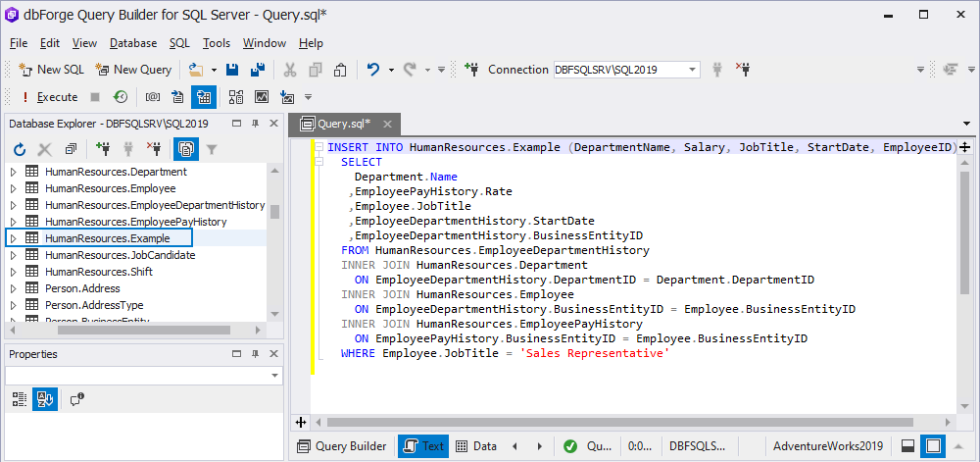
Task: Expand the HumanResources.Department table node
Action: 13,172
